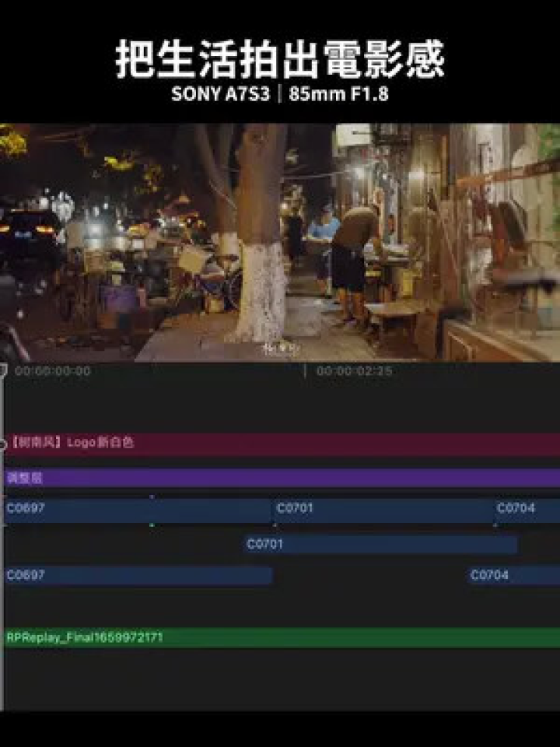560x747 pixels.
Task: Select the green RPReplay_Final1659972171 audio clip
Action: (282, 638)
